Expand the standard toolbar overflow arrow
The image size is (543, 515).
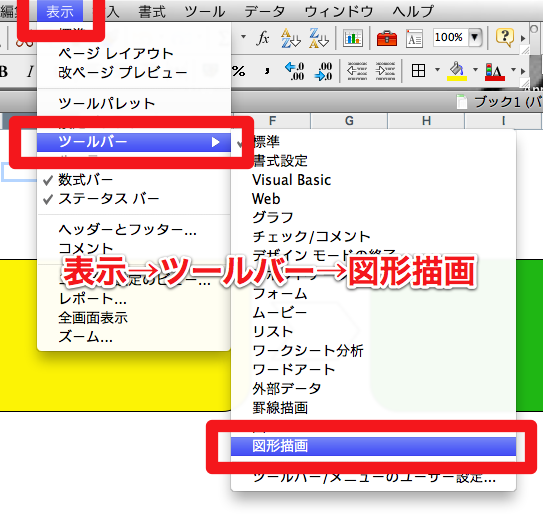[523, 38]
